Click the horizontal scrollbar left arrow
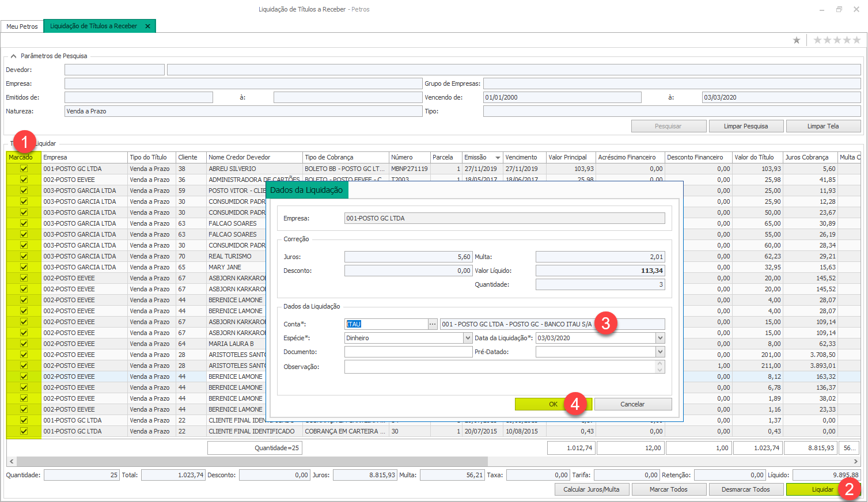The height and width of the screenshot is (502, 868). click(12, 462)
